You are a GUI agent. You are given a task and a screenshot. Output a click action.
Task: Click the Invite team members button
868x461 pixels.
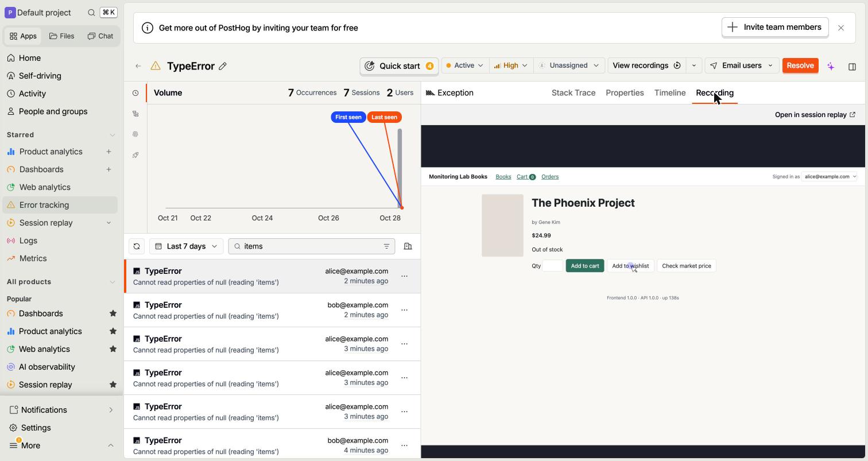click(775, 28)
